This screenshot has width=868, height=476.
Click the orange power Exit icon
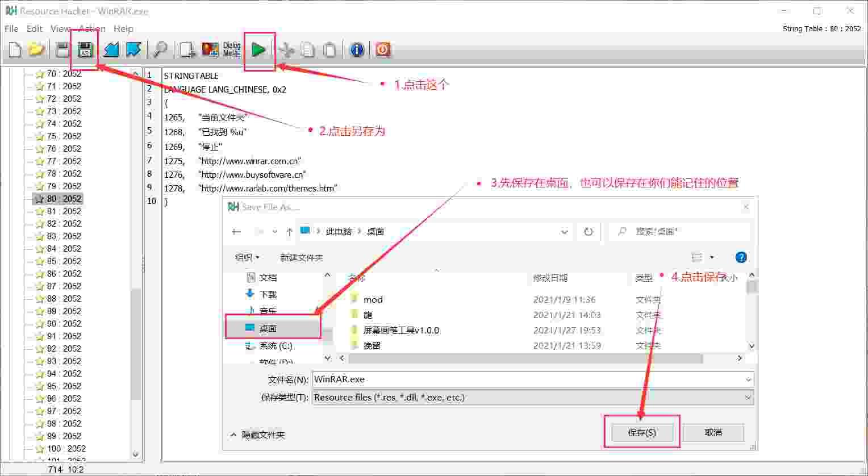383,50
